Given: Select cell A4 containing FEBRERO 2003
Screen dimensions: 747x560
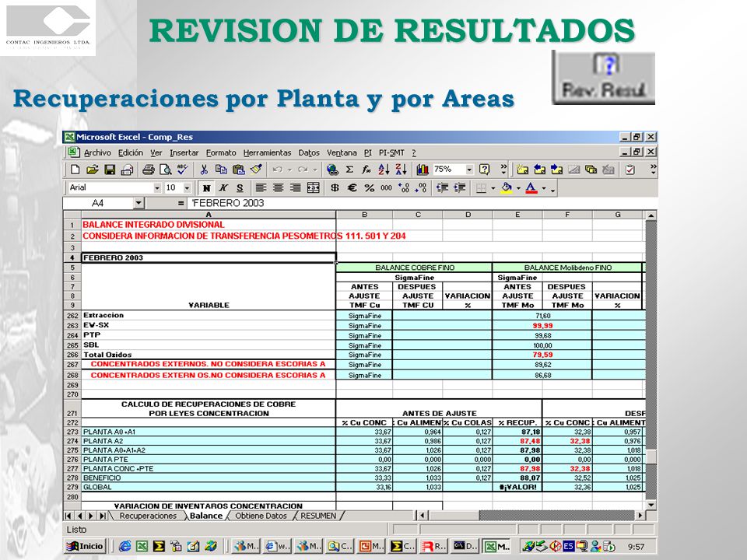Looking at the screenshot, I should [x=209, y=257].
